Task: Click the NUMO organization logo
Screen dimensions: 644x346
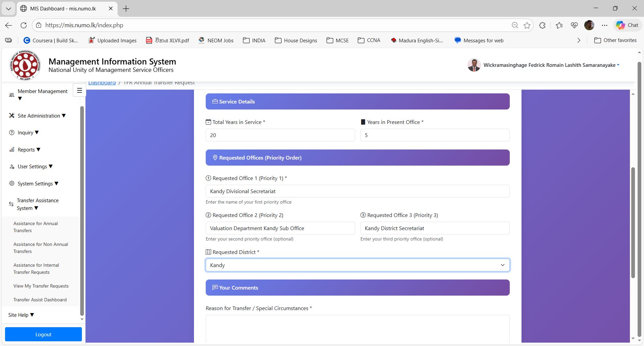Action: coord(25,65)
